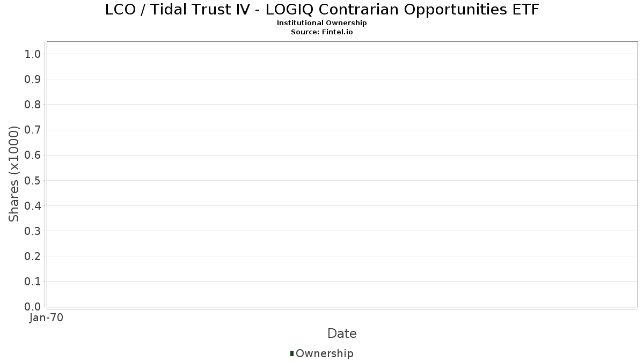Screen dimensions: 644x362
Task: Select the 0.0 y-axis tick label
Action: click(x=33, y=307)
